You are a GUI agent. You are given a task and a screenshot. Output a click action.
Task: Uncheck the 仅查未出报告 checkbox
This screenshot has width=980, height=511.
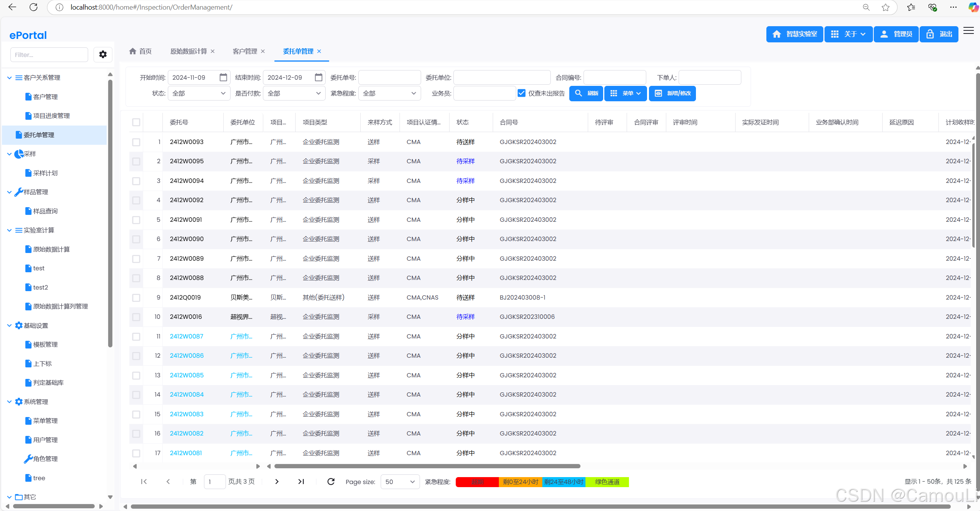pos(522,93)
